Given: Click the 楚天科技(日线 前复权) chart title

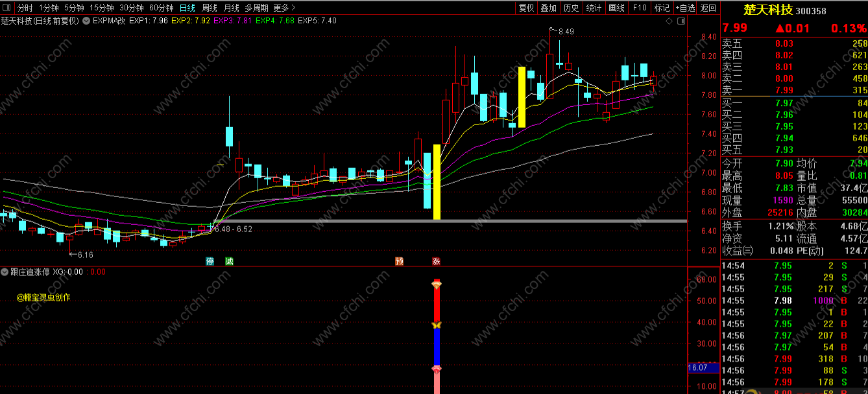Looking at the screenshot, I should (x=40, y=21).
